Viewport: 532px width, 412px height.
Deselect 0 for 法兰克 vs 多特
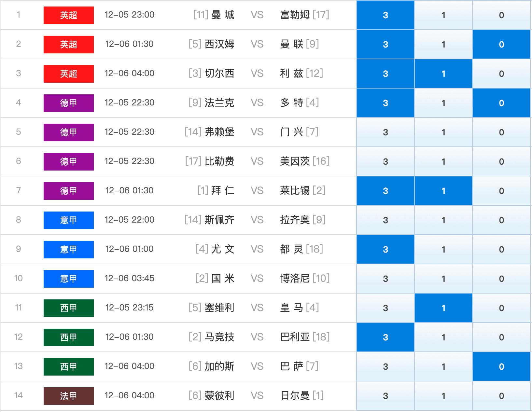pyautogui.click(x=501, y=103)
